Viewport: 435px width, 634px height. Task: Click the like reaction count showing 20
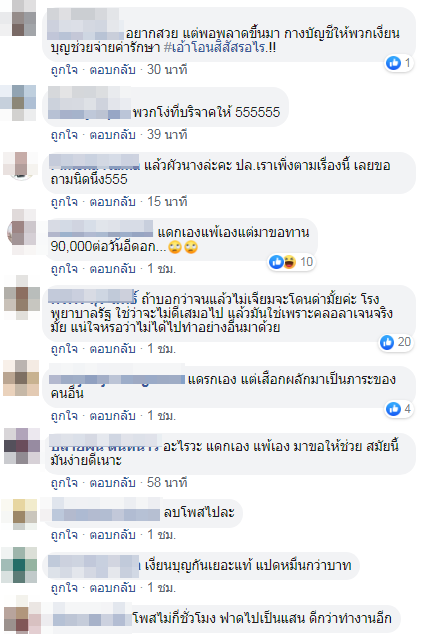click(x=404, y=342)
